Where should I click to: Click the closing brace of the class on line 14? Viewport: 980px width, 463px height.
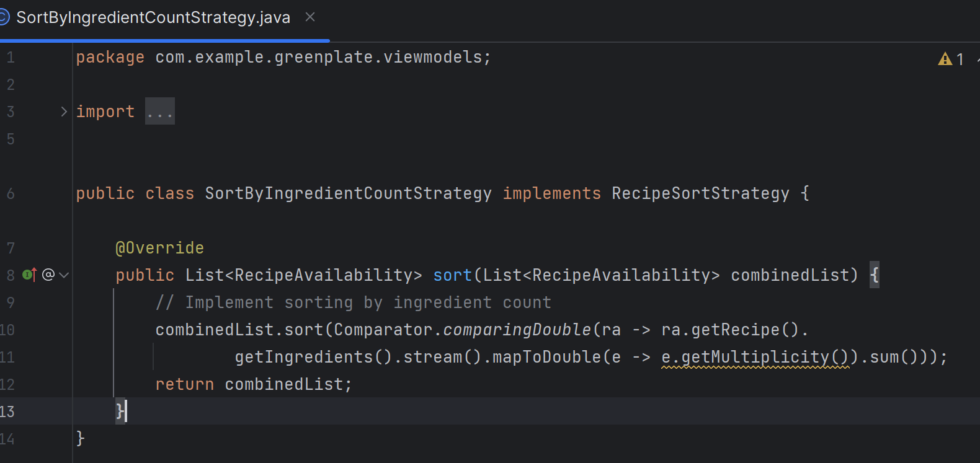[x=81, y=439]
